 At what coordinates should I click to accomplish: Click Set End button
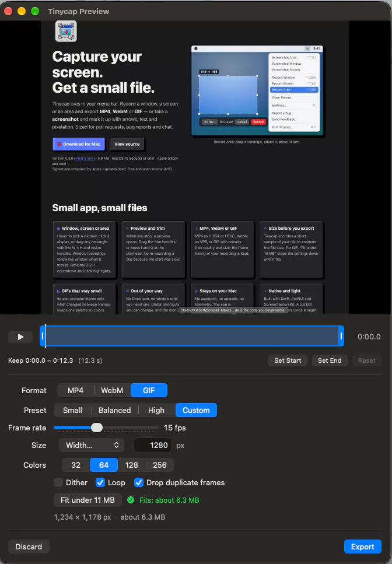[330, 360]
